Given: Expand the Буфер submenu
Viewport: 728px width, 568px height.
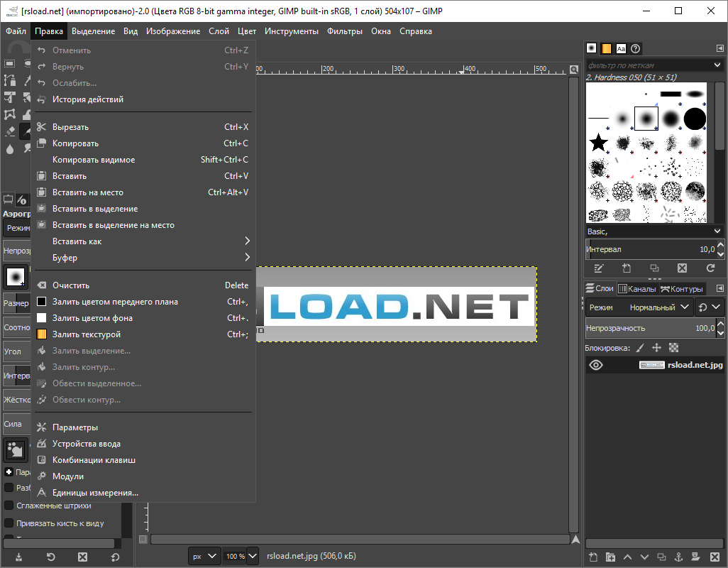Looking at the screenshot, I should click(144, 257).
